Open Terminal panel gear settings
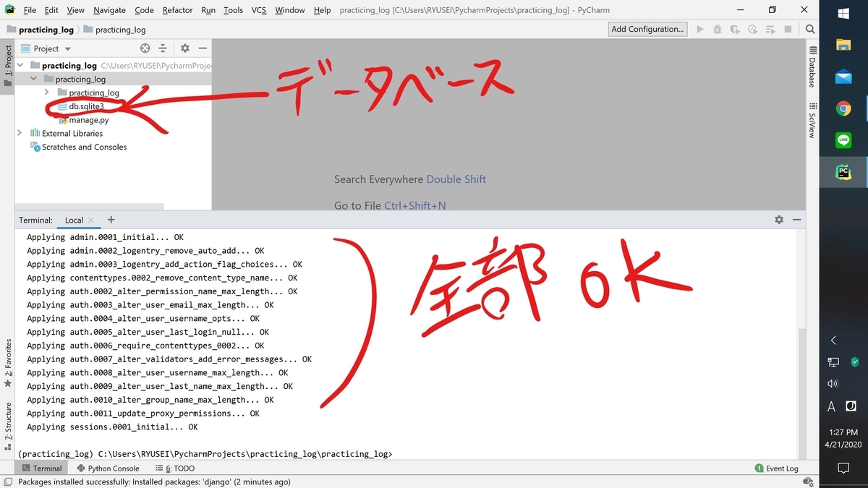 tap(779, 220)
